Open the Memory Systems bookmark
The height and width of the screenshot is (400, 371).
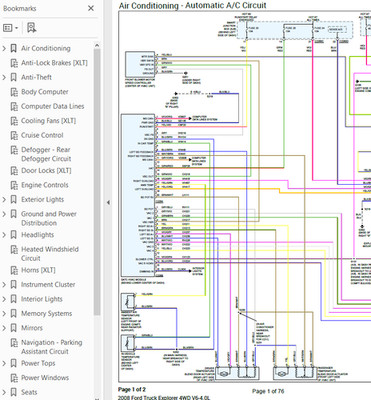point(46,314)
